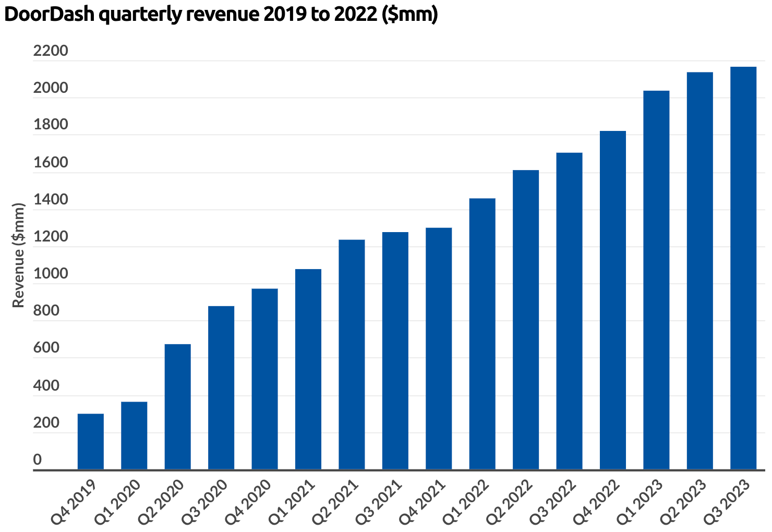Click the chart title DoorDash quarterly revenue
This screenshot has width=772, height=532.
(x=221, y=15)
